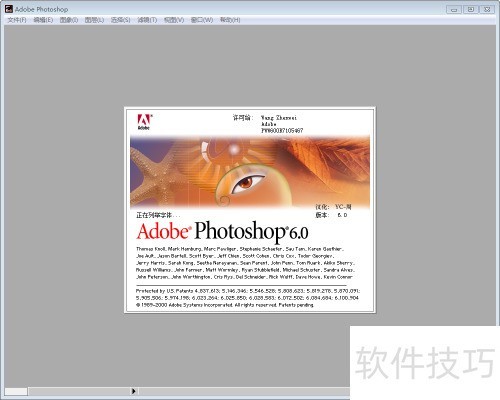The image size is (500, 400).
Task: Click the Adobe logo on splash screen
Action: tap(145, 122)
